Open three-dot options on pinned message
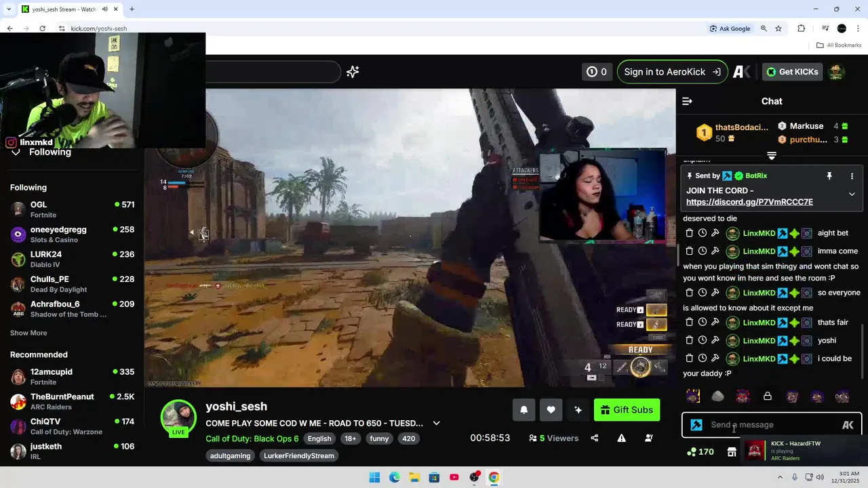This screenshot has height=488, width=868. tap(852, 176)
